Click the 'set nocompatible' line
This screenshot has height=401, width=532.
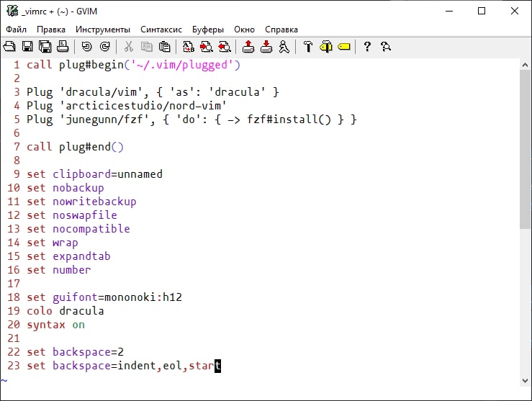pos(78,229)
